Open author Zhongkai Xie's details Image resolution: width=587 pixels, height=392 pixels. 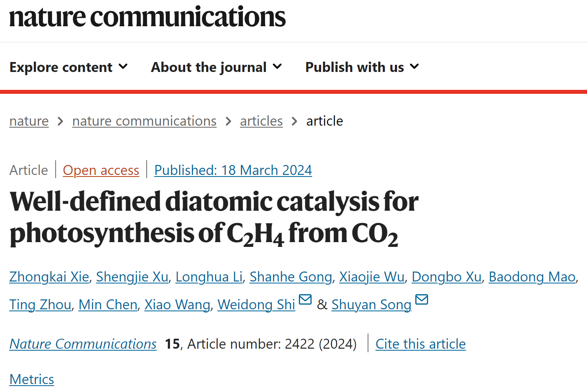(x=49, y=277)
